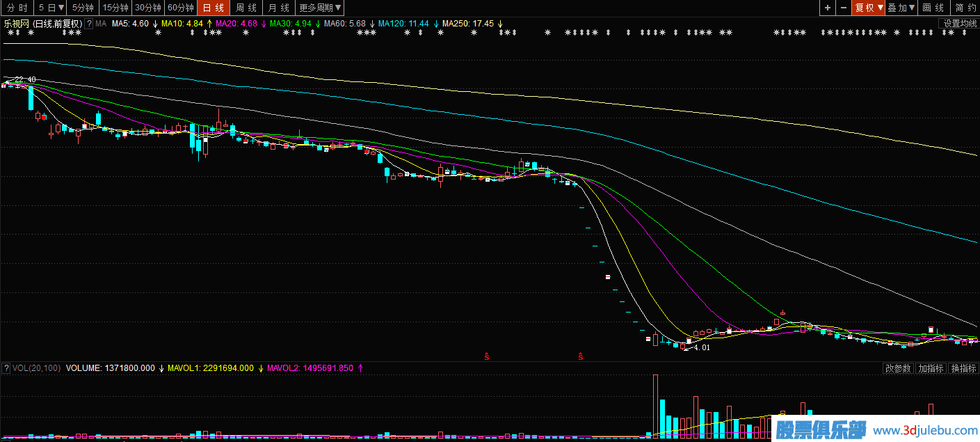Click the zoom out minus icon
Viewport: 980px width, 442px height.
(x=844, y=8)
